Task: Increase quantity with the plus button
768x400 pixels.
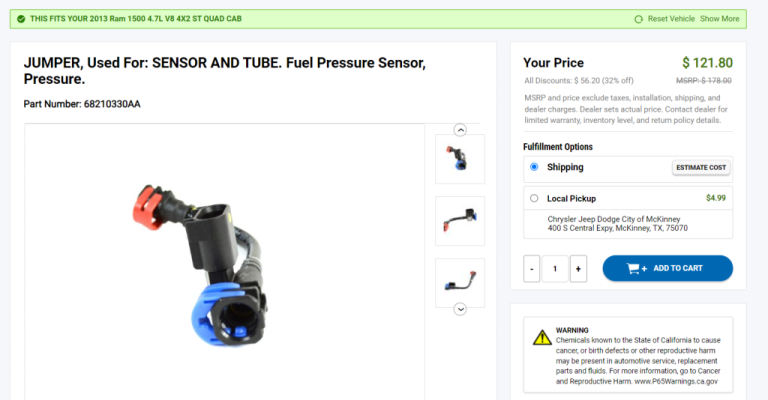Action: (578, 268)
